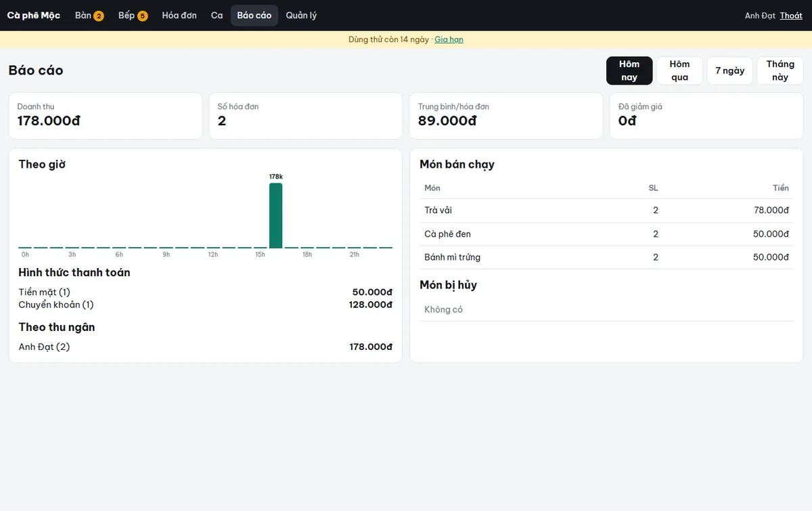The width and height of the screenshot is (812, 511).
Task: Click the Gia hạn renewal link
Action: [449, 39]
